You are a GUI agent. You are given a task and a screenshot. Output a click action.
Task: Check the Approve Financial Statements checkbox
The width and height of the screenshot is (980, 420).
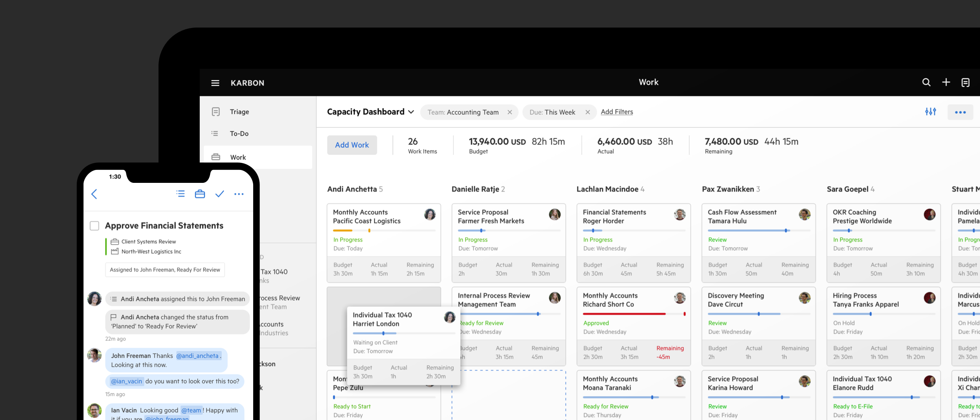(95, 226)
